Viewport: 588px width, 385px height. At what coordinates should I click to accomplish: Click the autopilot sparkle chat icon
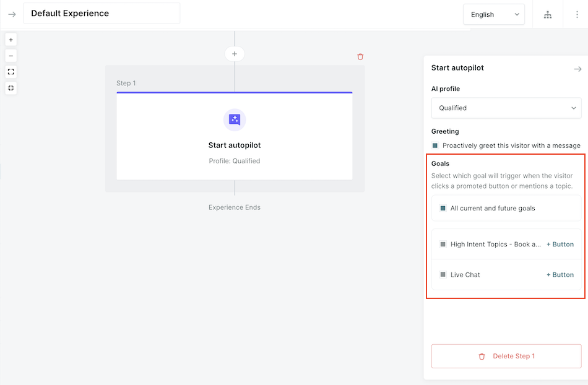235,120
